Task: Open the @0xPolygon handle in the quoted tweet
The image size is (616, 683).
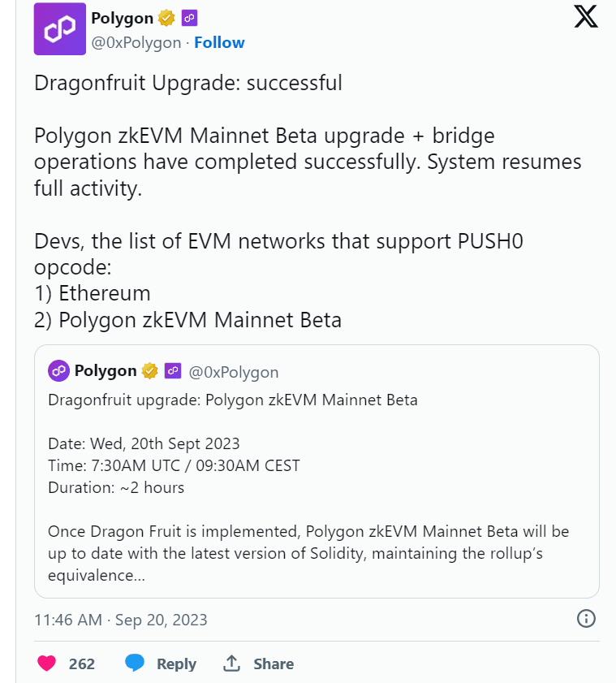Action: click(x=234, y=372)
